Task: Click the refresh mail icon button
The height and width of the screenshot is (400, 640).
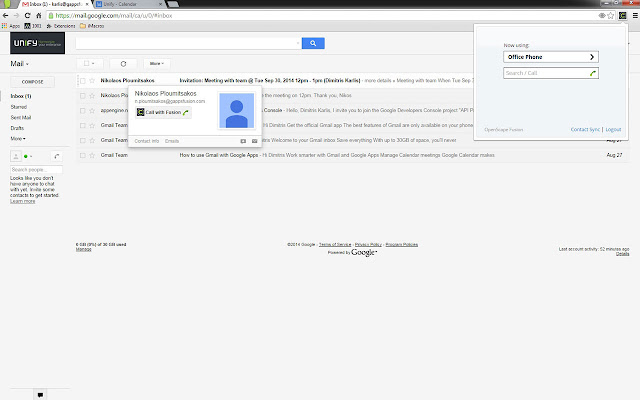Action: point(123,64)
